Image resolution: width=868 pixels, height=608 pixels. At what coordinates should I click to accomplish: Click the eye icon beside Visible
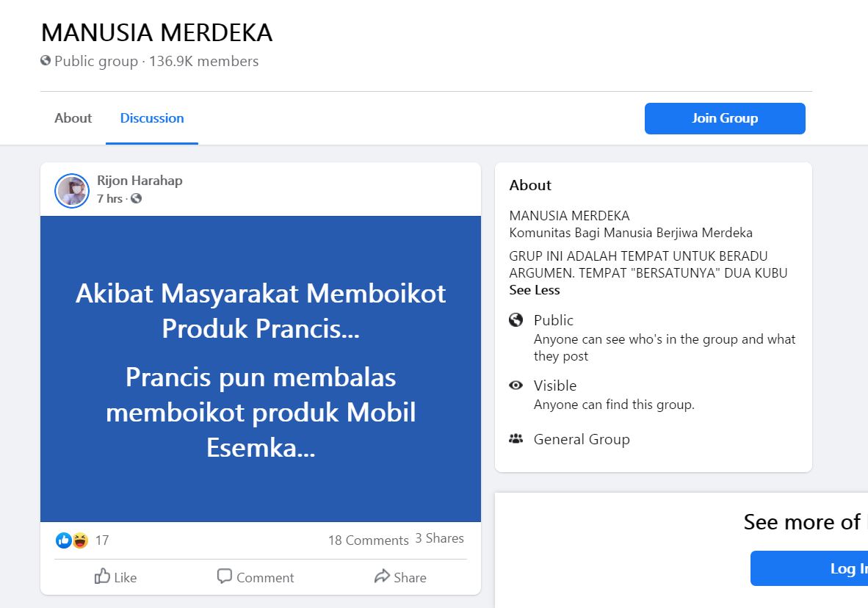[516, 386]
